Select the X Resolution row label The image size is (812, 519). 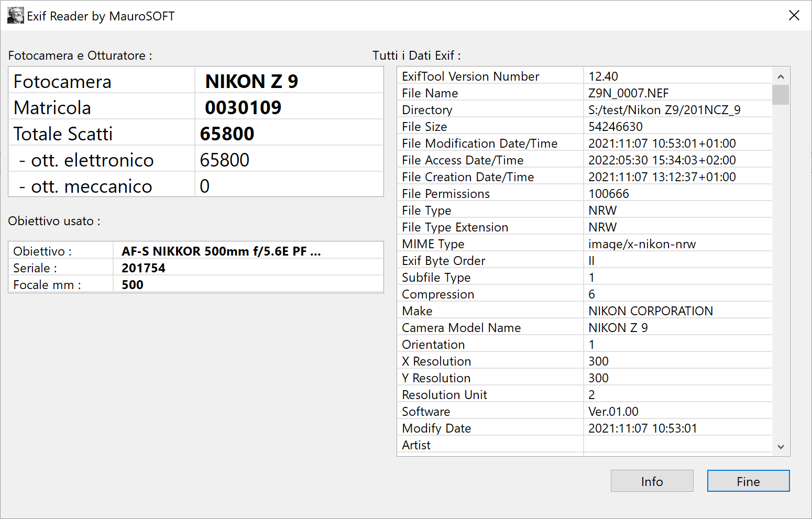tap(436, 361)
